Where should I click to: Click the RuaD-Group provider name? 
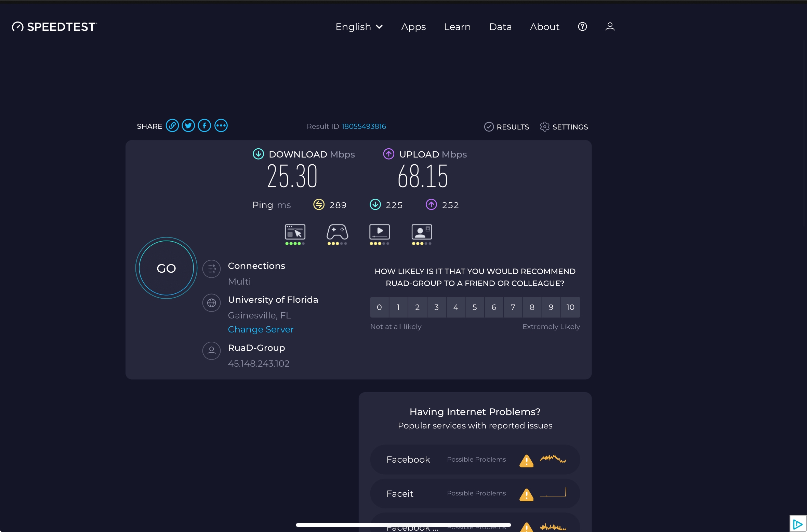pos(256,348)
